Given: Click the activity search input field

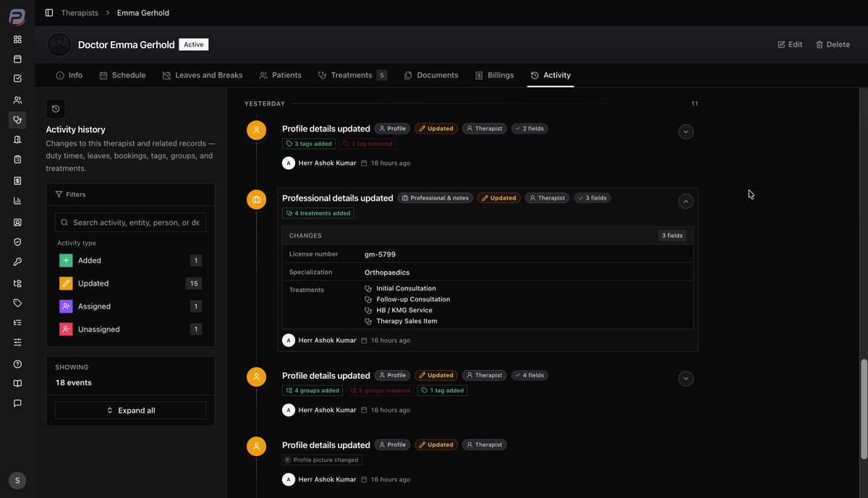Looking at the screenshot, I should (x=130, y=223).
